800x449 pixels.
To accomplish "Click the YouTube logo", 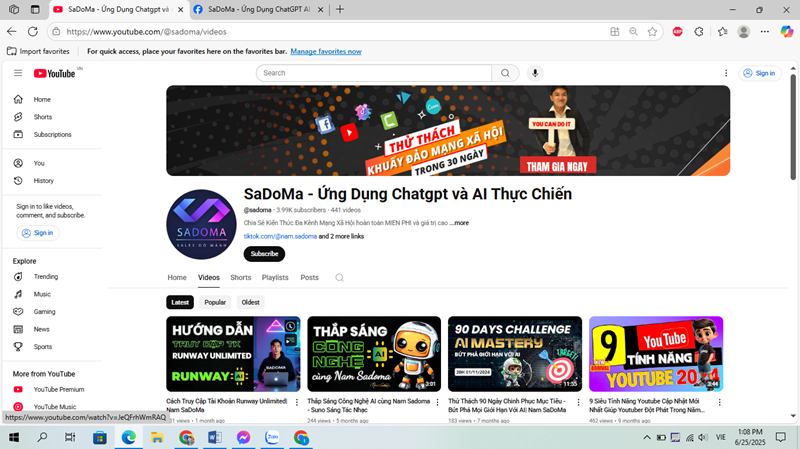I will tap(55, 73).
